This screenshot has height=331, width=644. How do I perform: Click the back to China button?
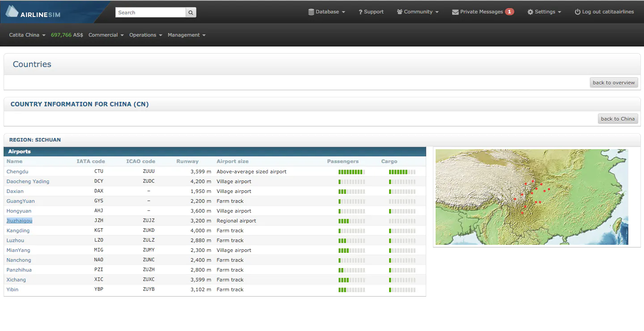[618, 119]
